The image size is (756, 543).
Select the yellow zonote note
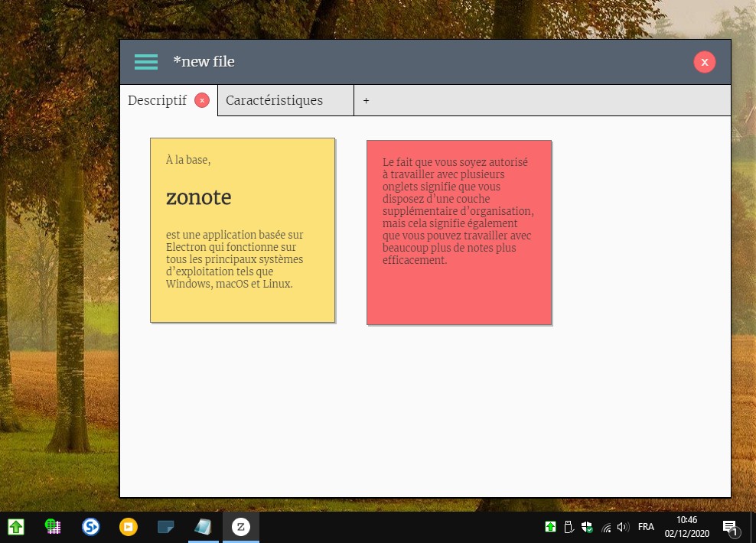click(243, 230)
